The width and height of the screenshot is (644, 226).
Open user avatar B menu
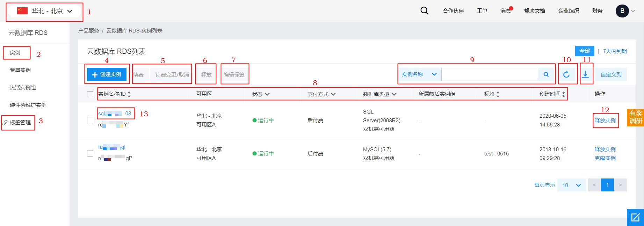622,11
